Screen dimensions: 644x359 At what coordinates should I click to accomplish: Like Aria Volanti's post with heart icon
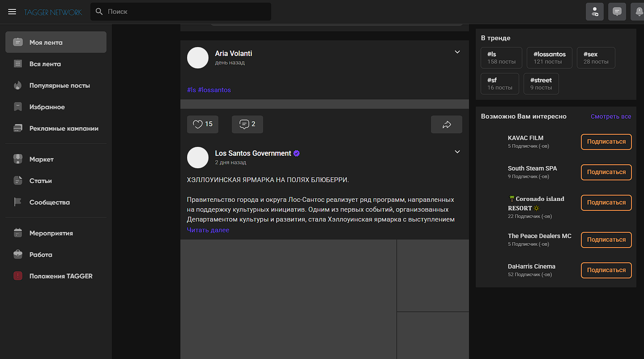coord(202,124)
